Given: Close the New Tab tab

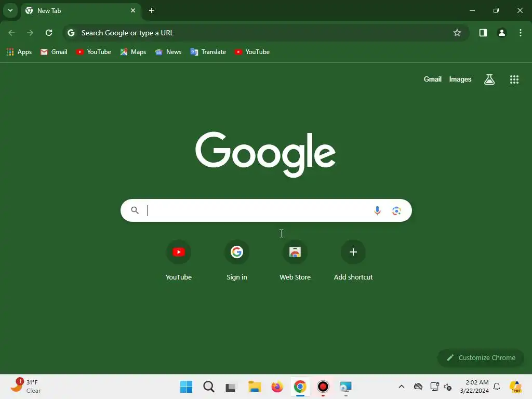Looking at the screenshot, I should pos(133,10).
